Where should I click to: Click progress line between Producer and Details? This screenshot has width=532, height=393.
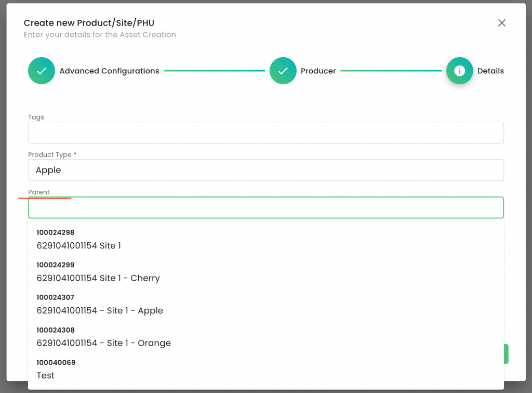(x=391, y=71)
